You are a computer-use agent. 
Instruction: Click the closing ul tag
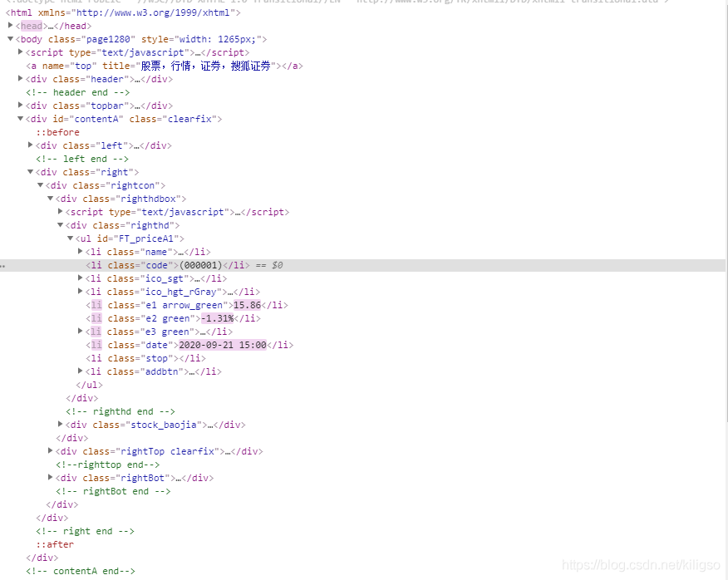89,385
